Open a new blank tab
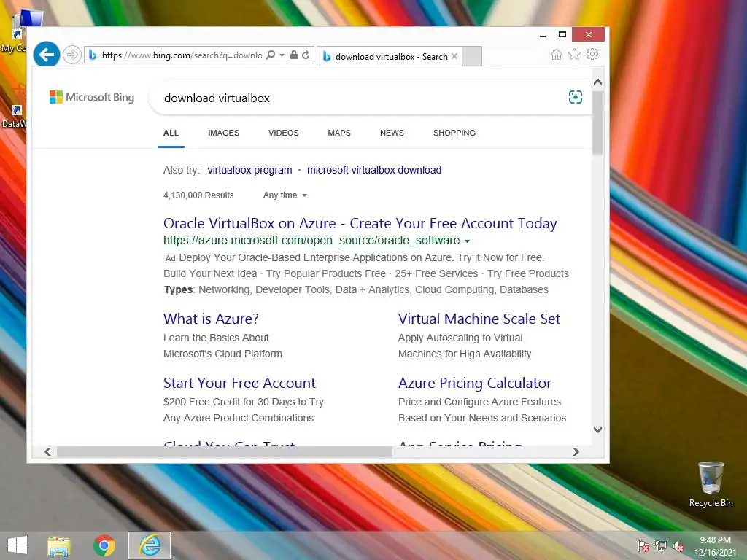The image size is (747, 560). point(472,56)
